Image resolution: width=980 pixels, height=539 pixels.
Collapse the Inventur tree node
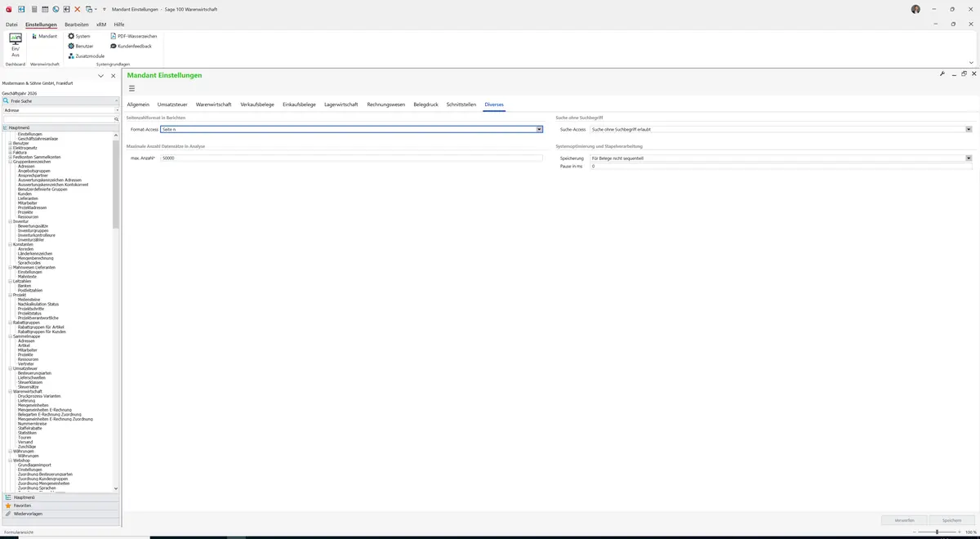[x=10, y=221]
